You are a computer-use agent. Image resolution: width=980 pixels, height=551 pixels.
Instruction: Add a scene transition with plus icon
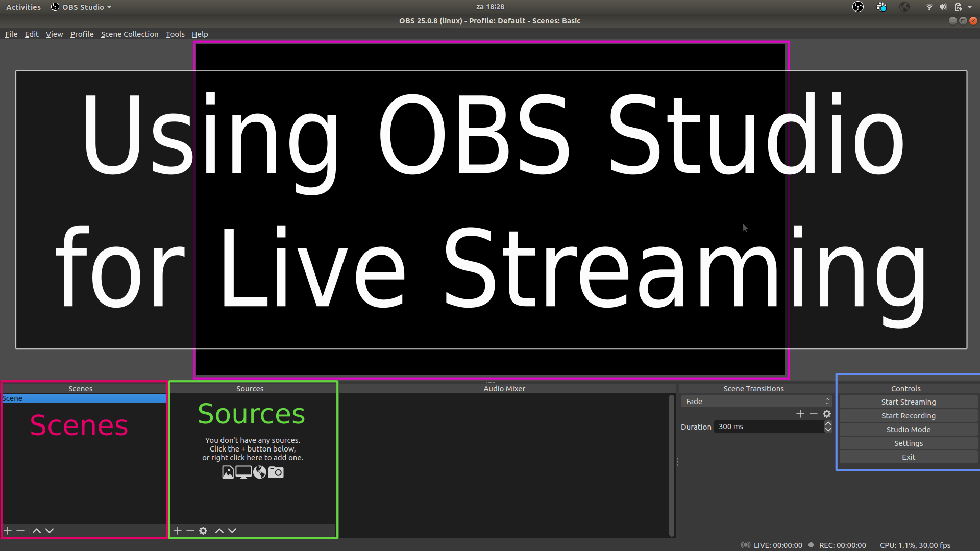pos(800,414)
